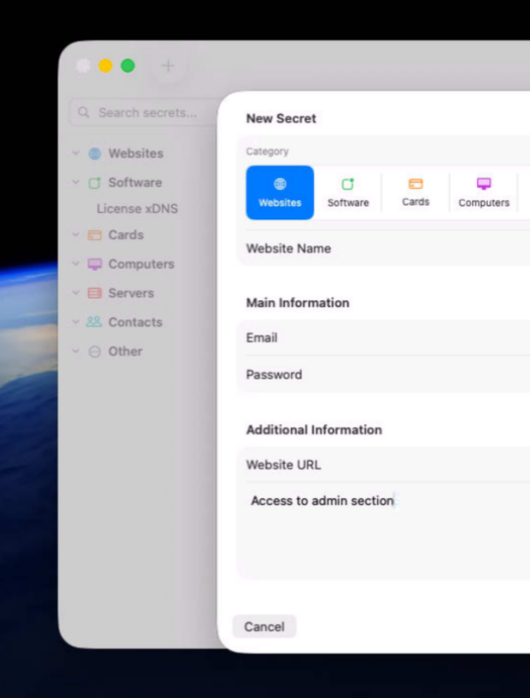Screen dimensions: 530x698
Task: Expand the Servers group chevron
Action: 76,293
